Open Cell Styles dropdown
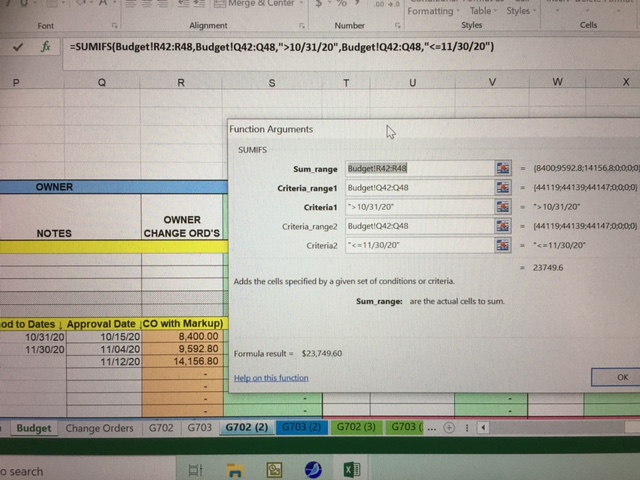This screenshot has height=480, width=640. pyautogui.click(x=521, y=11)
